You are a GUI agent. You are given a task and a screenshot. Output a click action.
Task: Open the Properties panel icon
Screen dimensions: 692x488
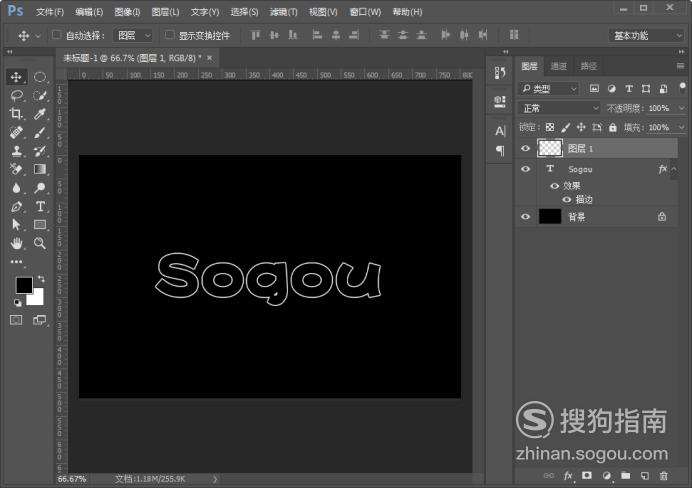click(x=500, y=102)
